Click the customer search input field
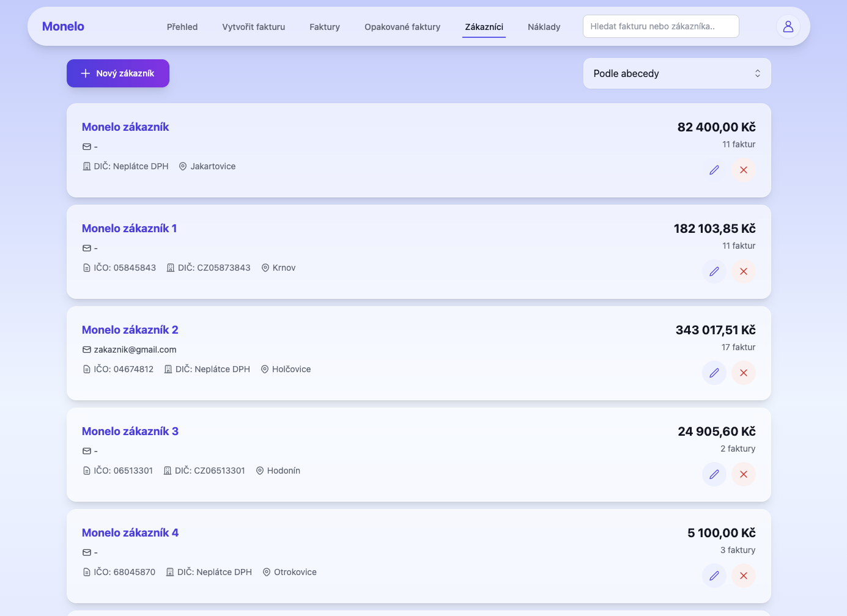Viewport: 847px width, 616px height. (x=660, y=26)
